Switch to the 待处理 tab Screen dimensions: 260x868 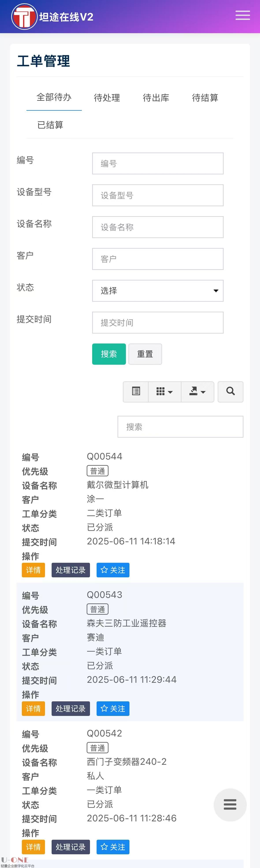107,98
